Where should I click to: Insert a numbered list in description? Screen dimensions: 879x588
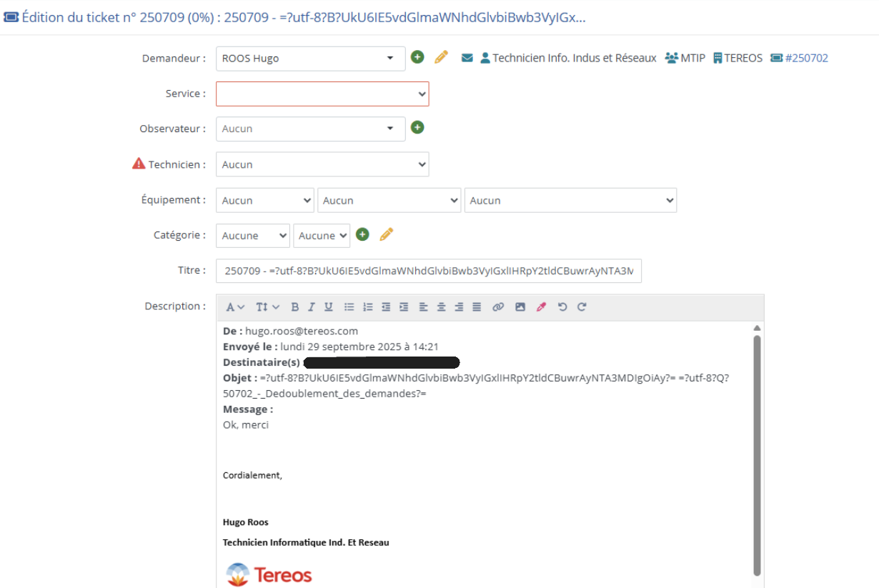pos(368,307)
